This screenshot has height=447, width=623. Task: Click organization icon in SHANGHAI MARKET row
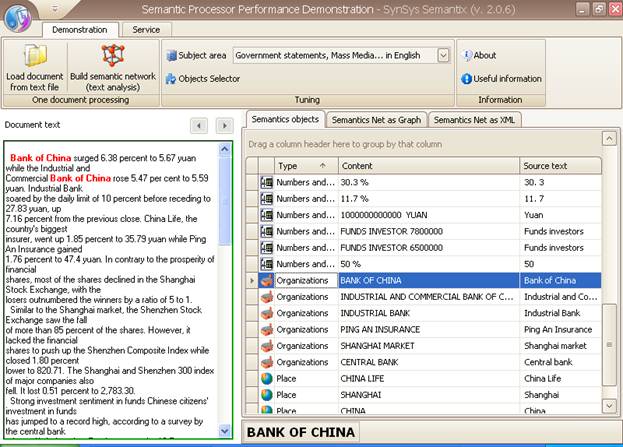(x=266, y=346)
